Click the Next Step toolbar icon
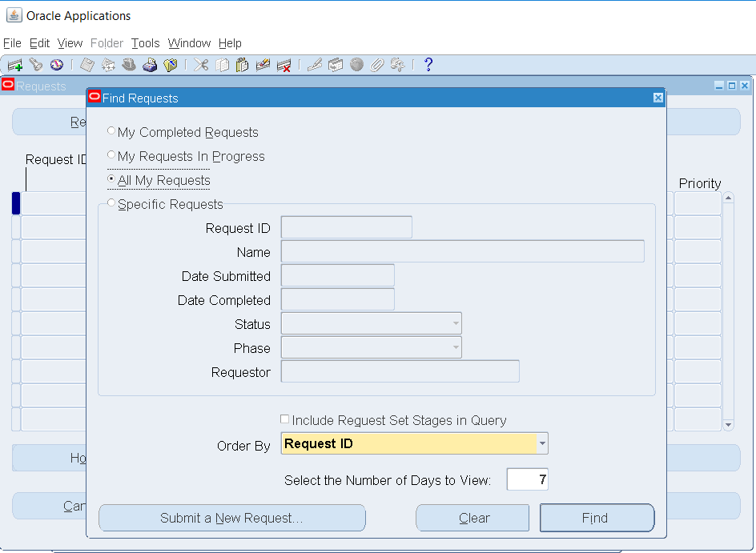Image resolution: width=756 pixels, height=553 pixels. pyautogui.click(x=108, y=65)
